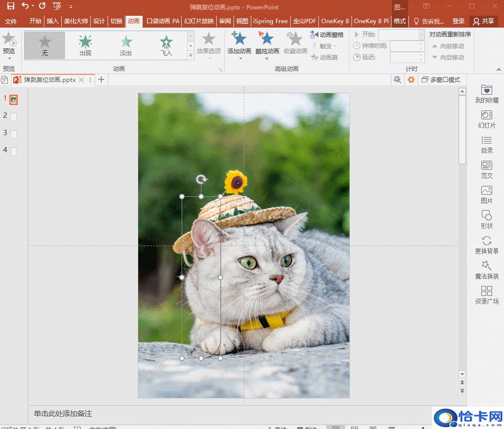Select slide 2 thumbnail in slide panel
Image resolution: width=504 pixels, height=429 pixels.
coord(13,117)
